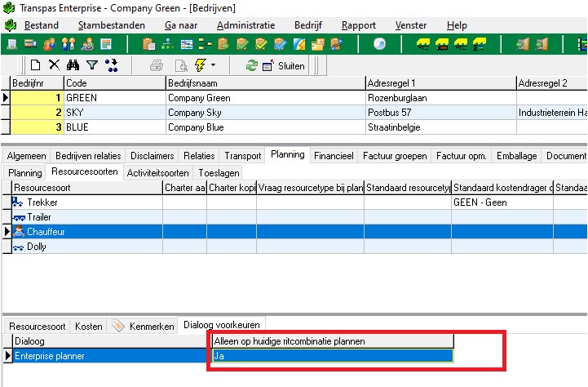This screenshot has width=588, height=387.
Task: Click the green Refresh arrows icon
Action: tap(252, 65)
